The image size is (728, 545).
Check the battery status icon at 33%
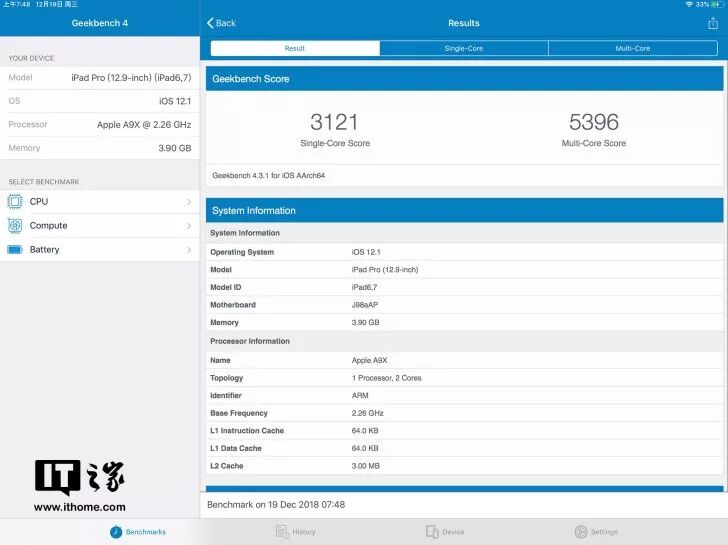pyautogui.click(x=717, y=4)
